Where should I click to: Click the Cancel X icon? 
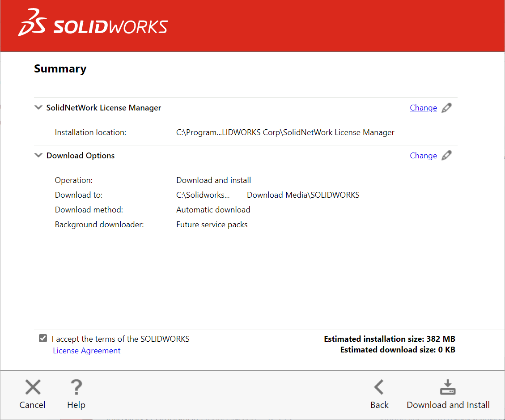[x=33, y=387]
